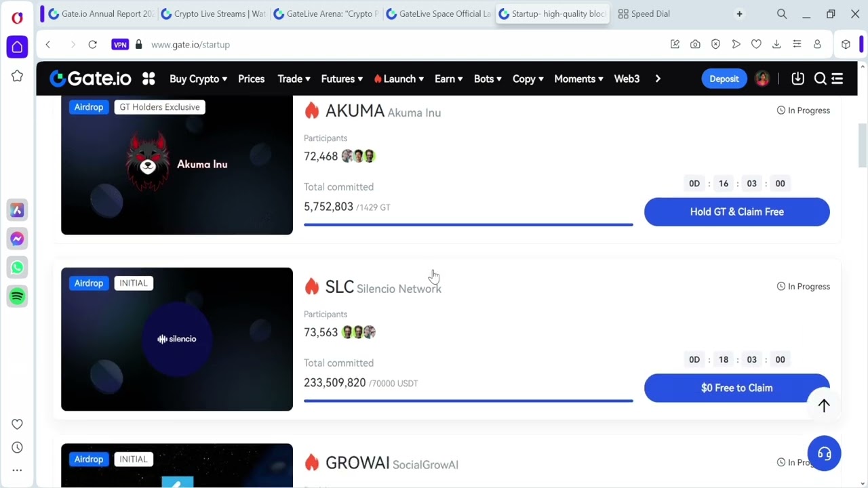This screenshot has height=488, width=868.
Task: Open history clock icon in sidebar
Action: (x=17, y=447)
